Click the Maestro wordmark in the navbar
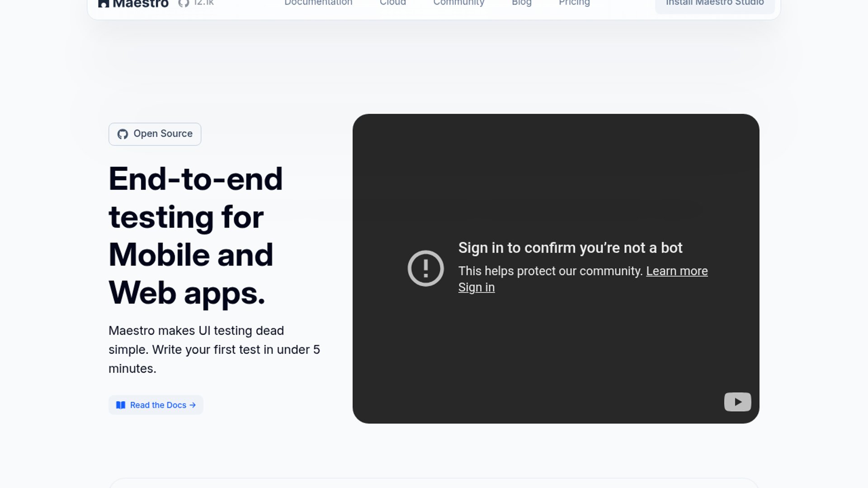Viewport: 868px width, 488px height. click(x=141, y=4)
